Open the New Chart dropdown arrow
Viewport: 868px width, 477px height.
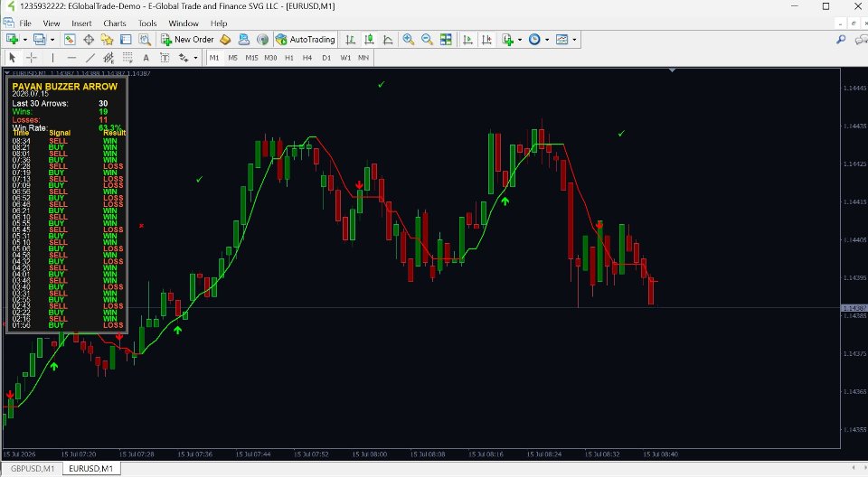(x=25, y=40)
